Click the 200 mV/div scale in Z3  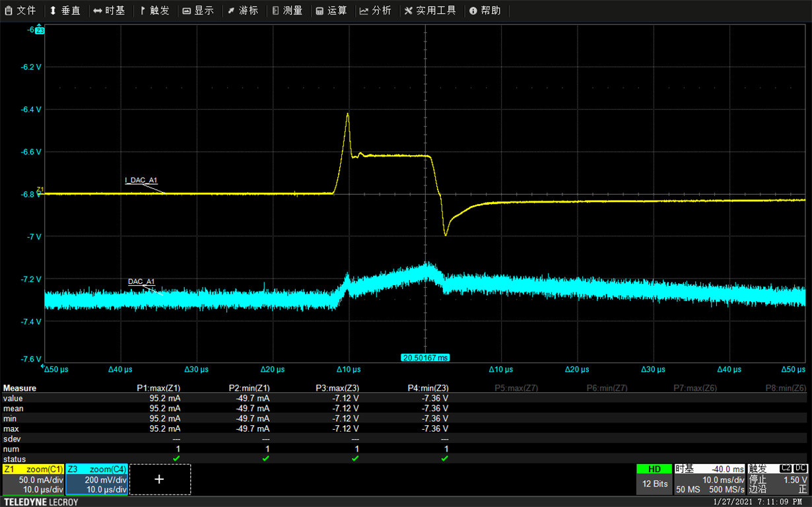pos(106,480)
